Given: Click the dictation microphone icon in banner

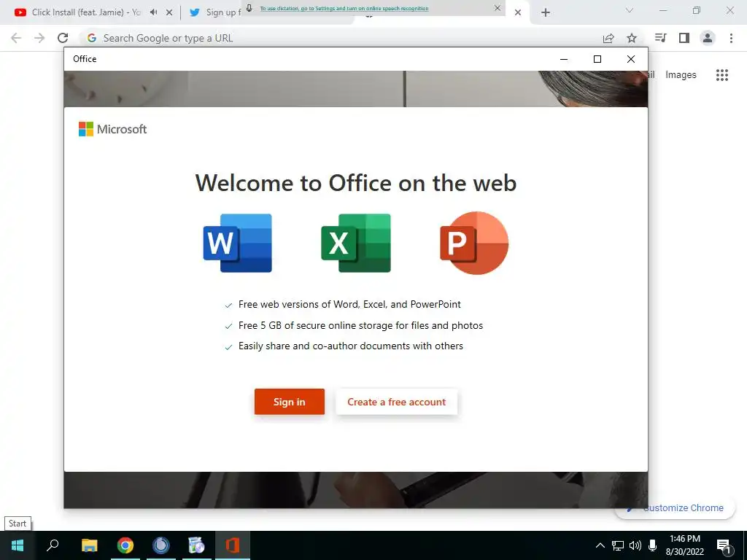Looking at the screenshot, I should pos(249,7).
